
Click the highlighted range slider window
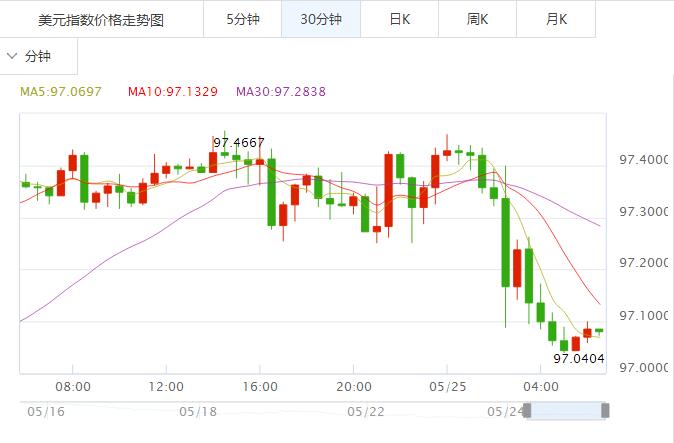(565, 410)
